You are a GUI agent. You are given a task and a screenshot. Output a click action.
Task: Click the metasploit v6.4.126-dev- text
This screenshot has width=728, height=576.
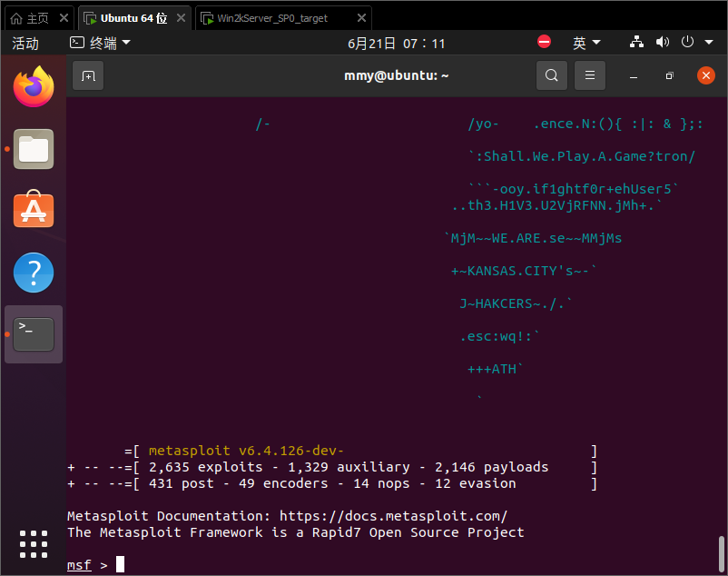pos(246,451)
